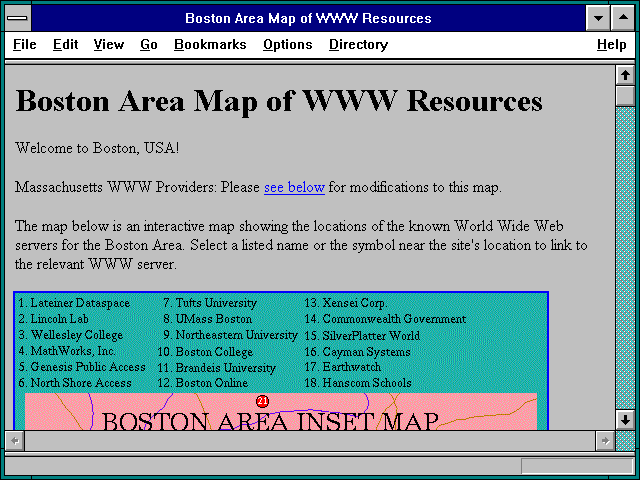This screenshot has height=480, width=640.
Task: Select '13. Xensei Corp.' entry
Action: point(346,303)
